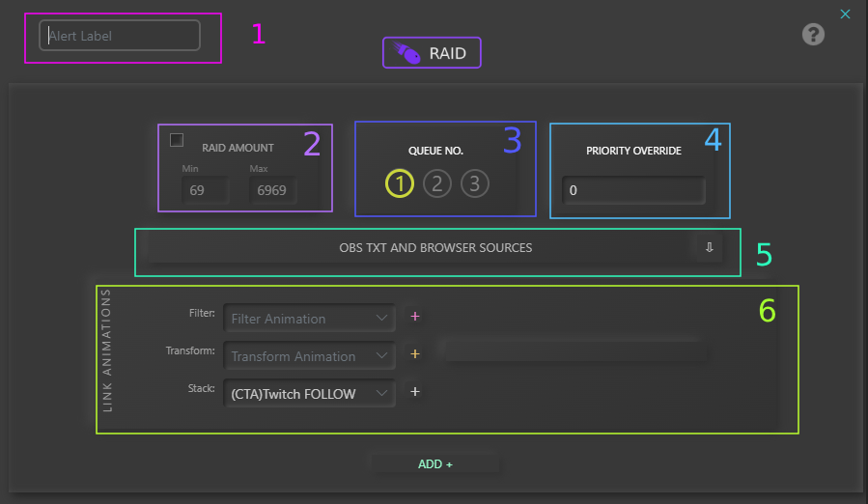Click the RAID alert type button
Viewport: 868px width, 504px height.
click(x=432, y=53)
